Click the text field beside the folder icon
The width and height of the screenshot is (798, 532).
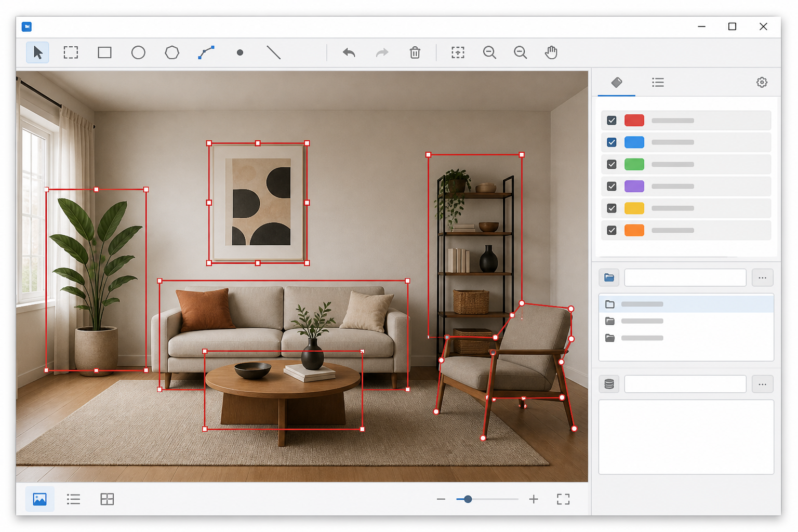tap(685, 277)
